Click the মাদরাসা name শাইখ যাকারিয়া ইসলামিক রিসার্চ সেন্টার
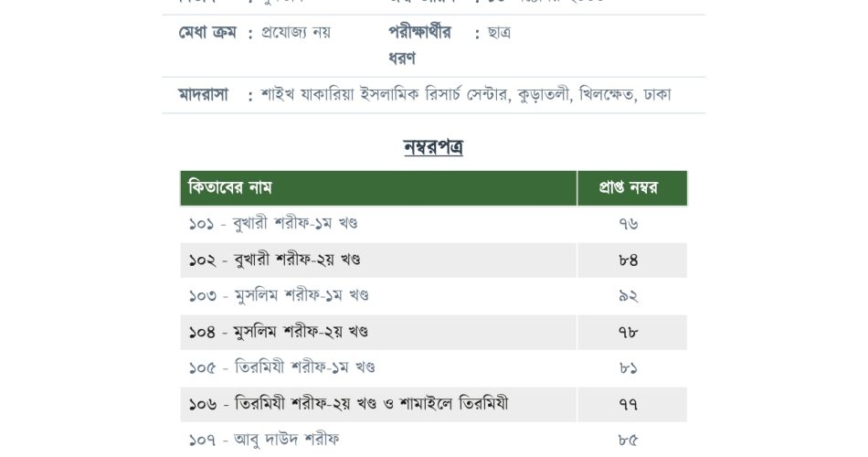Screen dimensions: 868x457 coord(384,95)
